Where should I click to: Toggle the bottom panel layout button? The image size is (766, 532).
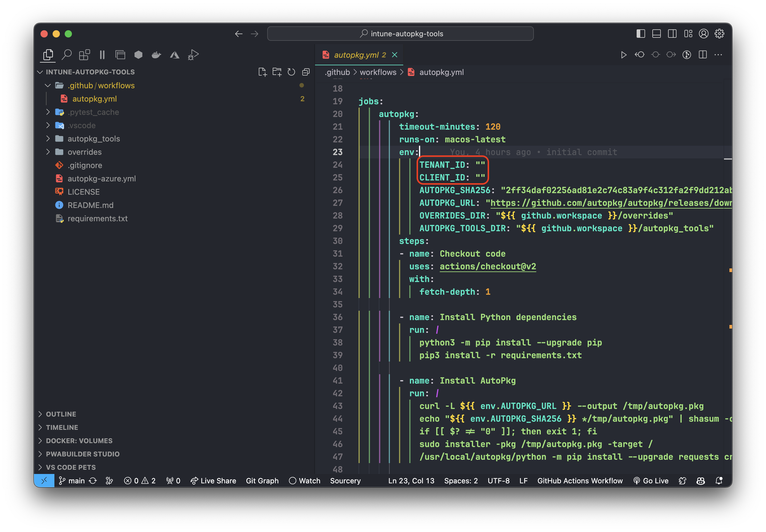click(656, 34)
